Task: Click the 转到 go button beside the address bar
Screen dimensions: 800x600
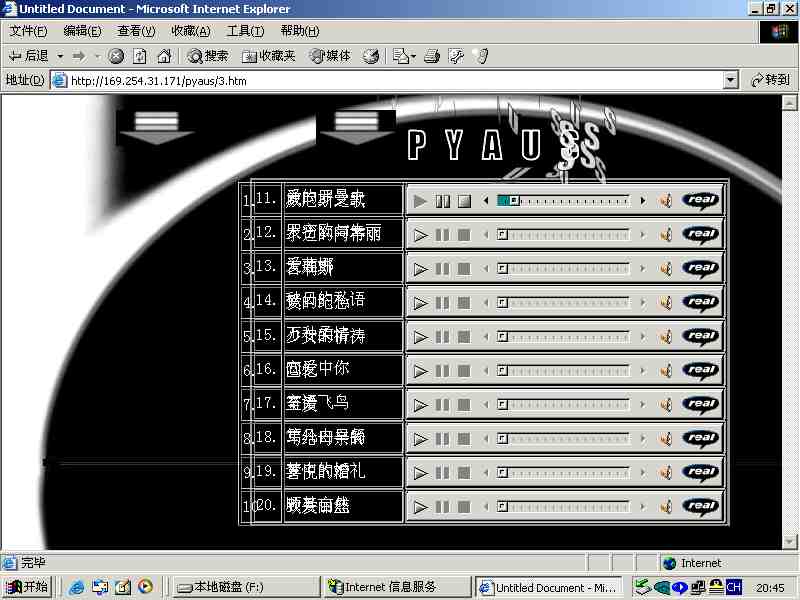Action: 770,80
